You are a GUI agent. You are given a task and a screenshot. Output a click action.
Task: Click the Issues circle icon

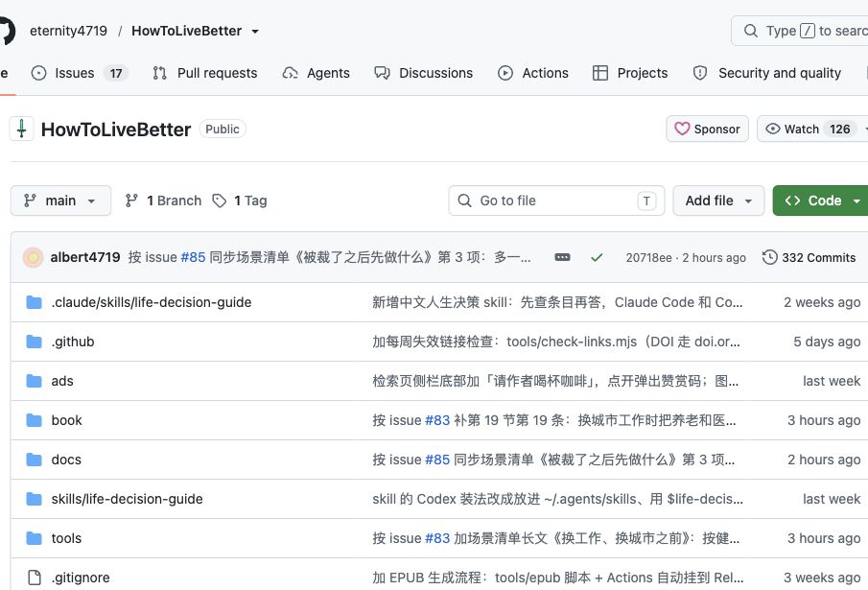pyautogui.click(x=38, y=73)
